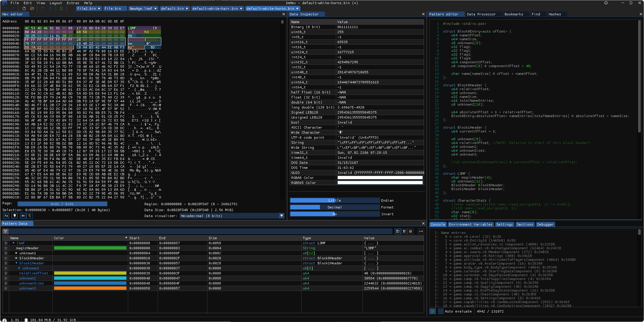The image size is (644, 322).
Task: Click the export pattern data arrow icon
Action: pyautogui.click(x=421, y=232)
